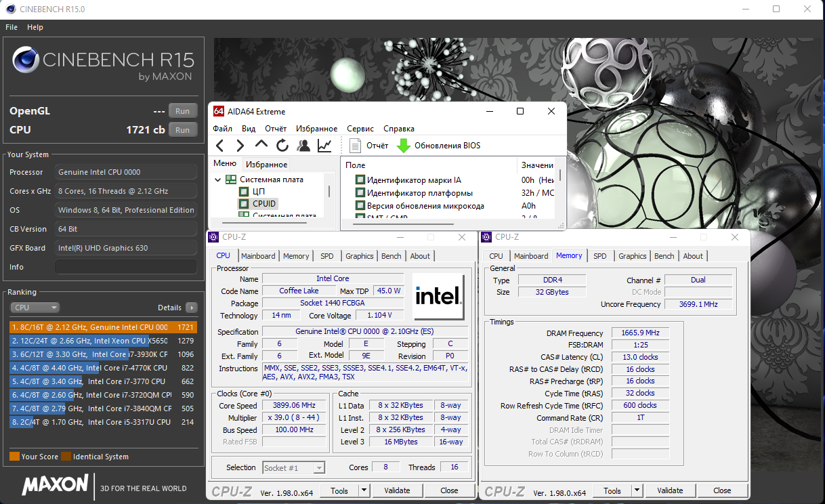The height and width of the screenshot is (504, 825).
Task: Go up one level in AIDA64
Action: click(261, 145)
